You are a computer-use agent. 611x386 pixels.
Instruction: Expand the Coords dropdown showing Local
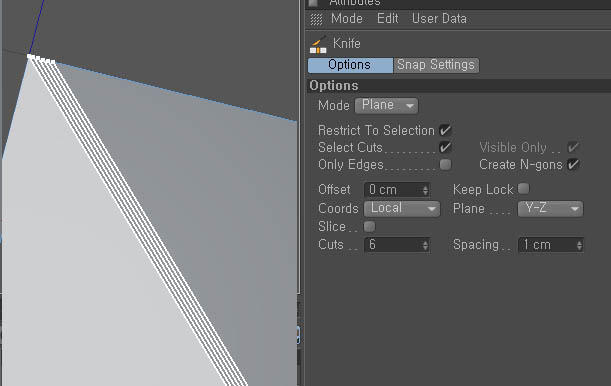pyautogui.click(x=402, y=209)
